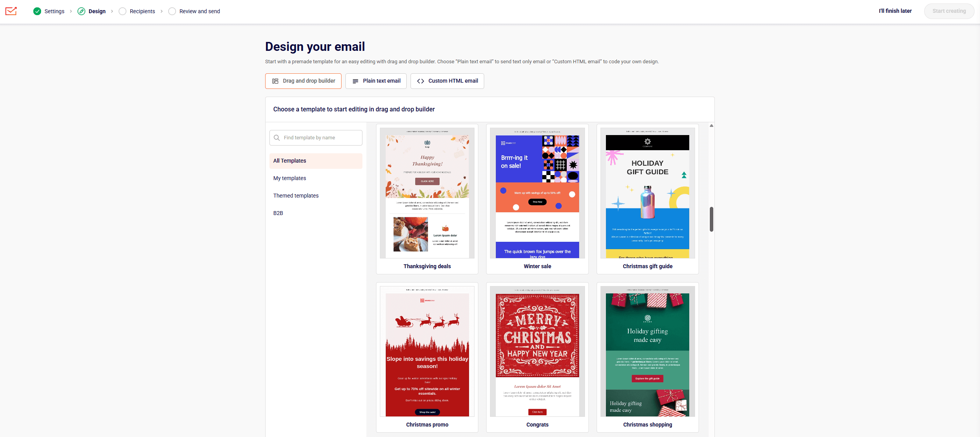The image size is (980, 437).
Task: Click the Start creating button
Action: click(x=949, y=11)
